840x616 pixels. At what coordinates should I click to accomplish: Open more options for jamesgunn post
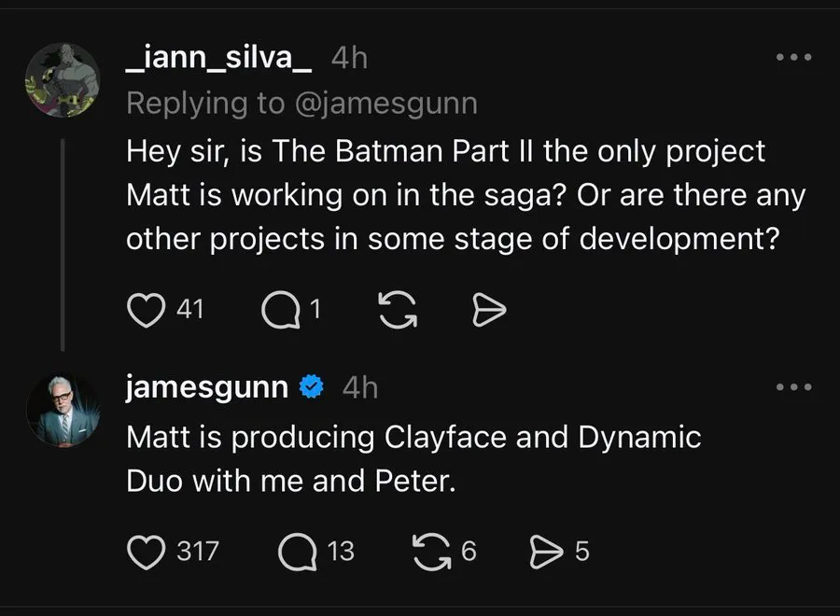point(793,386)
